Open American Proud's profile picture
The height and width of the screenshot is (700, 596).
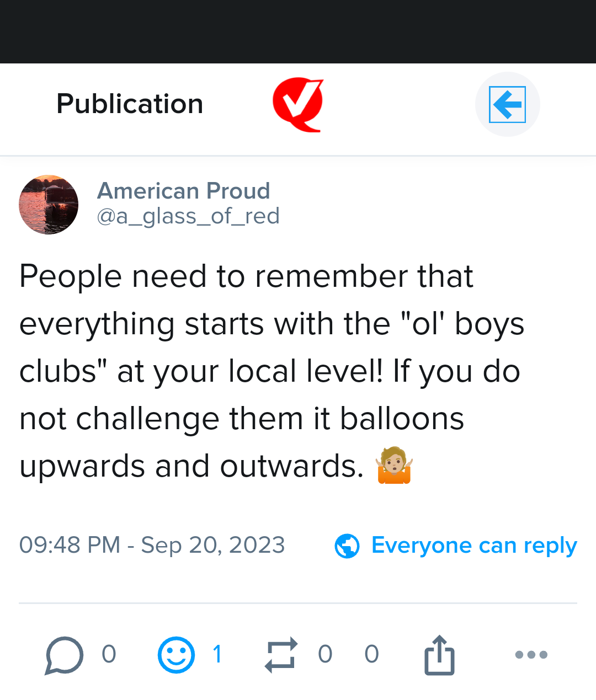(49, 205)
